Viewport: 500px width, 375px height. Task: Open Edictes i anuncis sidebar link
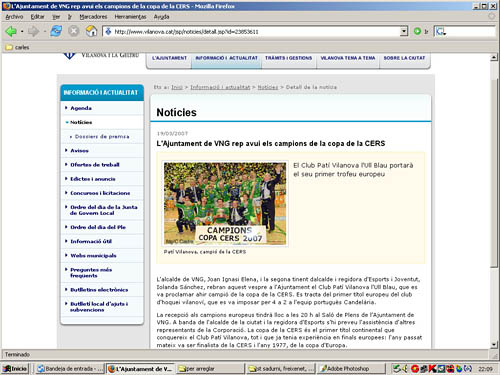click(93, 179)
